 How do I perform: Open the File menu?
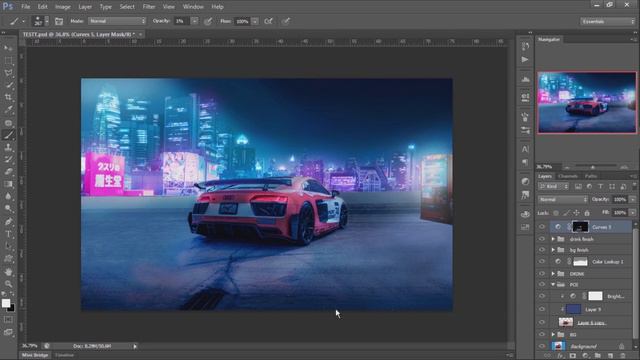pyautogui.click(x=26, y=7)
